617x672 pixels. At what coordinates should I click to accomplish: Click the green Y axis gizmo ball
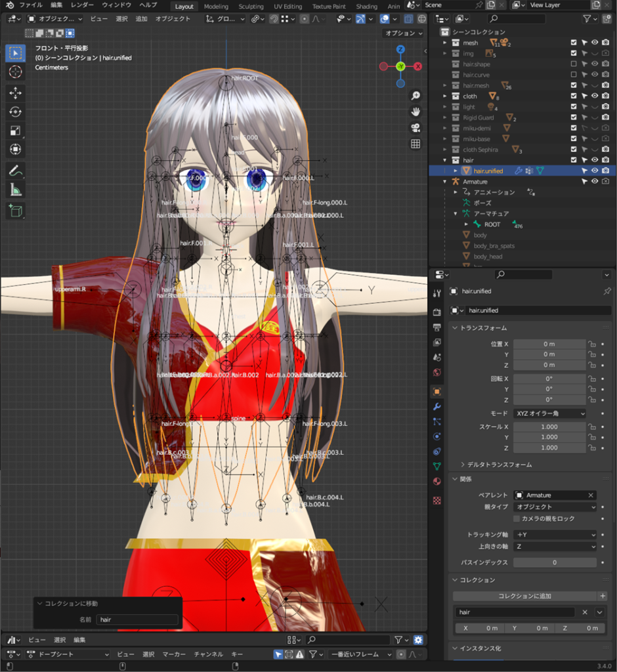click(x=400, y=66)
